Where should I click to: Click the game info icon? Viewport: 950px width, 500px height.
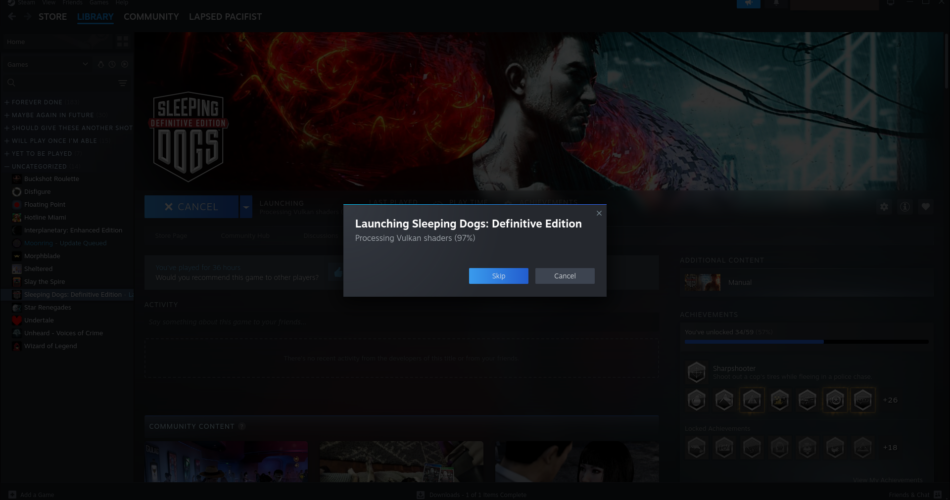point(905,207)
